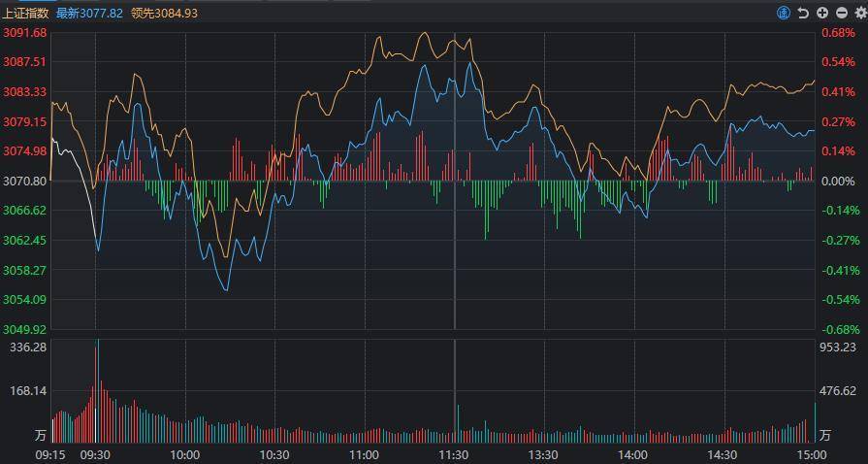
Task: Zoom out with the minus icon
Action: [x=840, y=13]
